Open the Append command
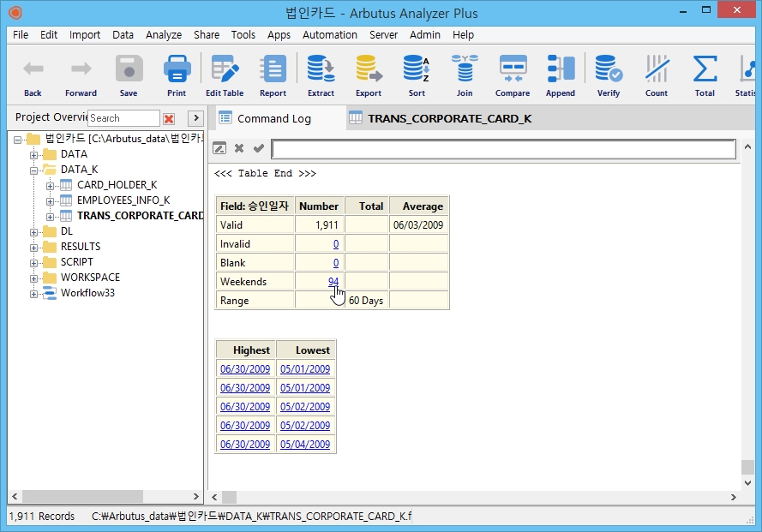The height and width of the screenshot is (532, 762). pos(561,75)
